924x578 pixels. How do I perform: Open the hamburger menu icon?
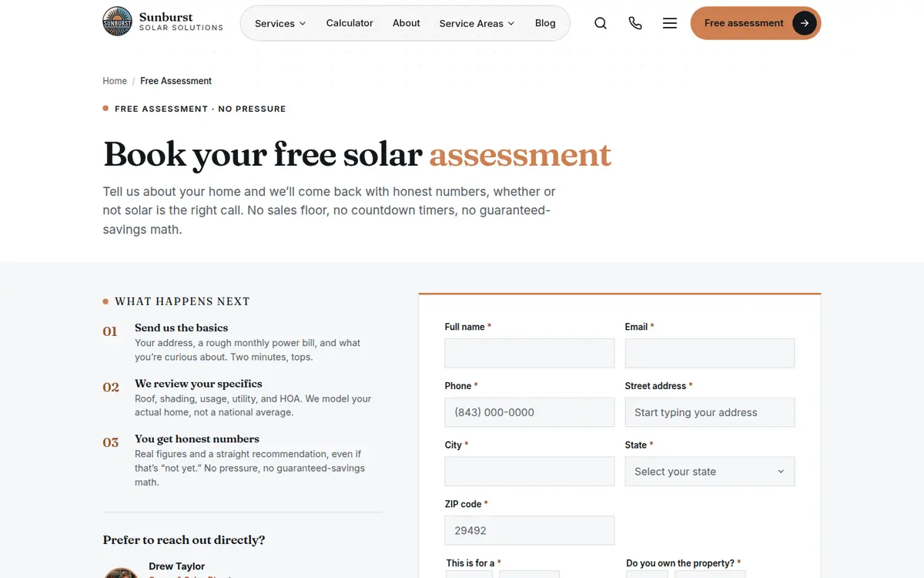point(670,23)
